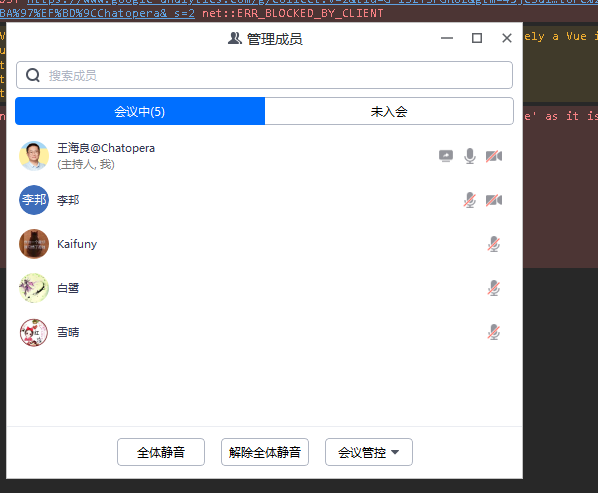598x493 pixels.
Task: Unmute 李邦's microphone
Action: click(x=470, y=200)
